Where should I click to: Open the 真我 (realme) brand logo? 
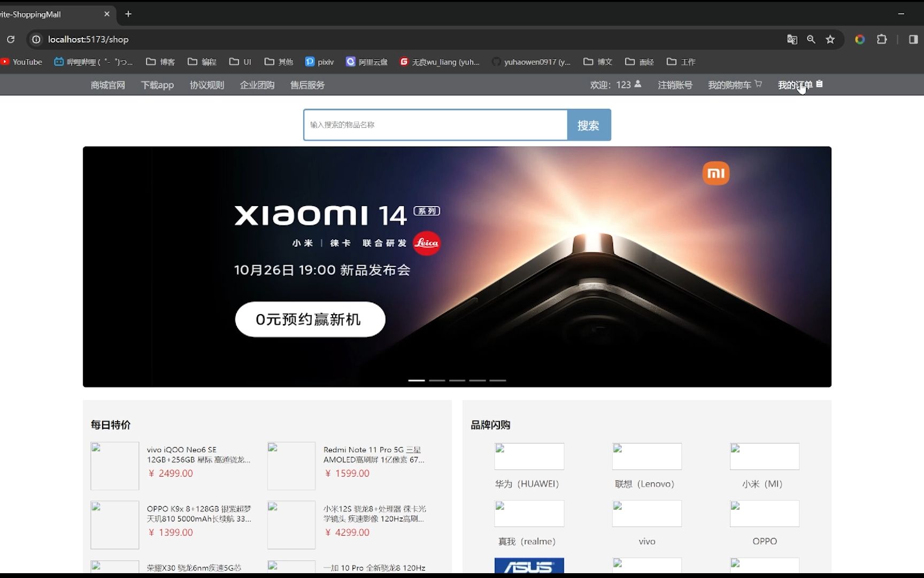[529, 514]
